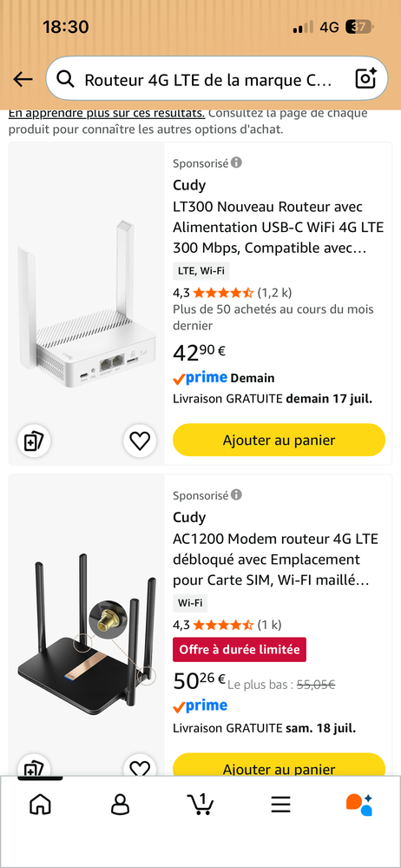The width and height of the screenshot is (401, 868).
Task: Tap compare-similar icon on LT300 image
Action: pyautogui.click(x=35, y=441)
